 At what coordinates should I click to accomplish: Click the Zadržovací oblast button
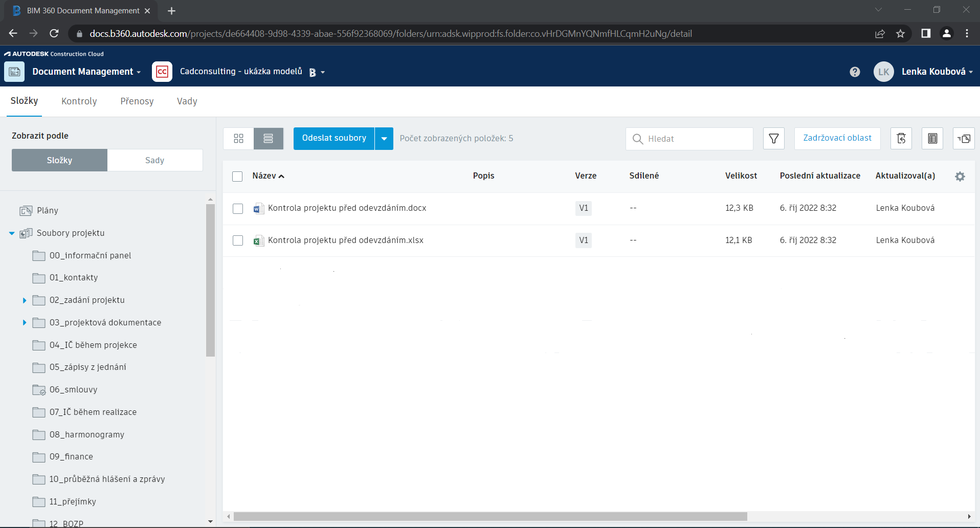[x=837, y=139]
